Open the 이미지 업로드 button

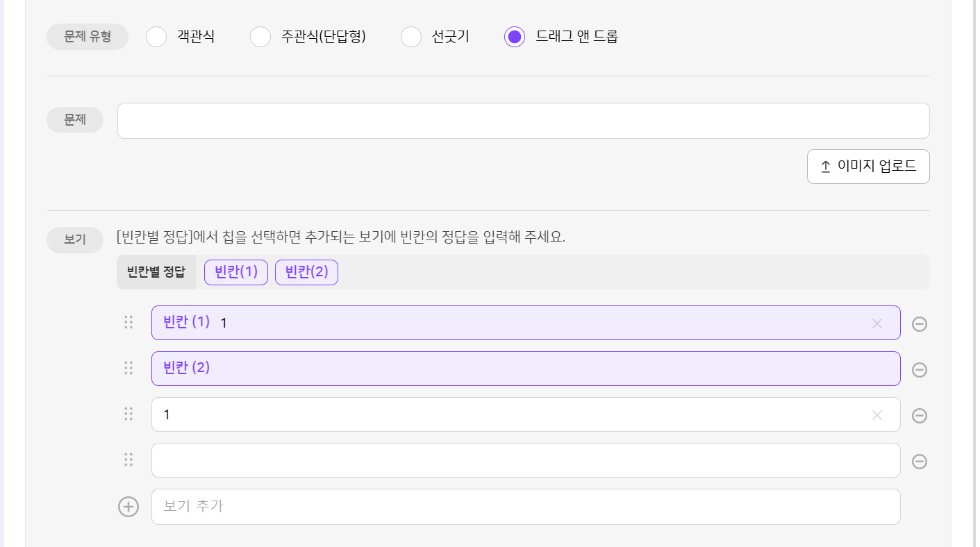[868, 167]
